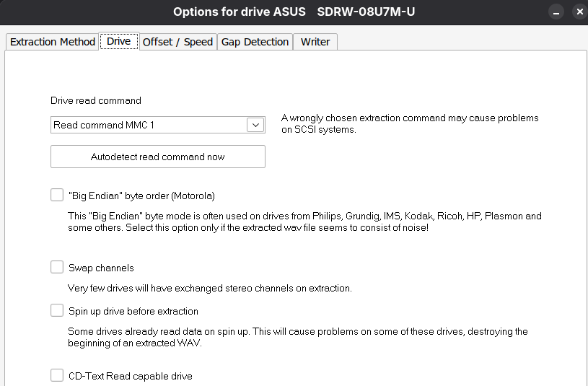Click the "CD-Text Read capable drive" label

130,376
